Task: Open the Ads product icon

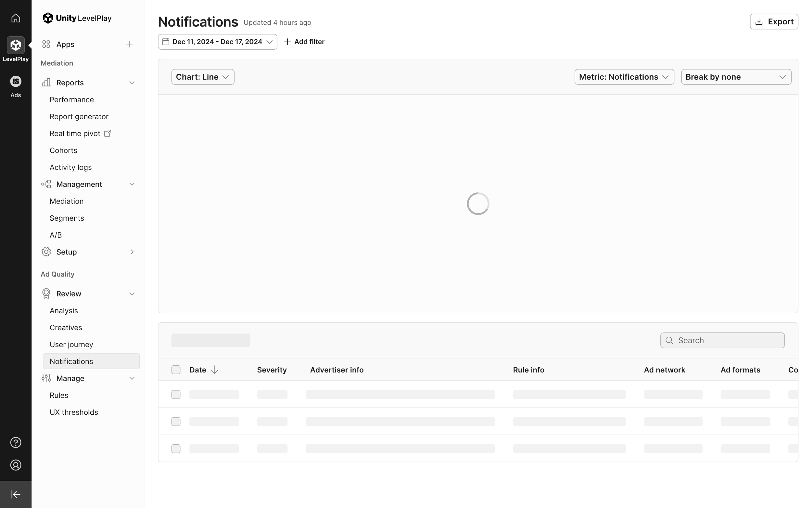Action: [x=16, y=82]
